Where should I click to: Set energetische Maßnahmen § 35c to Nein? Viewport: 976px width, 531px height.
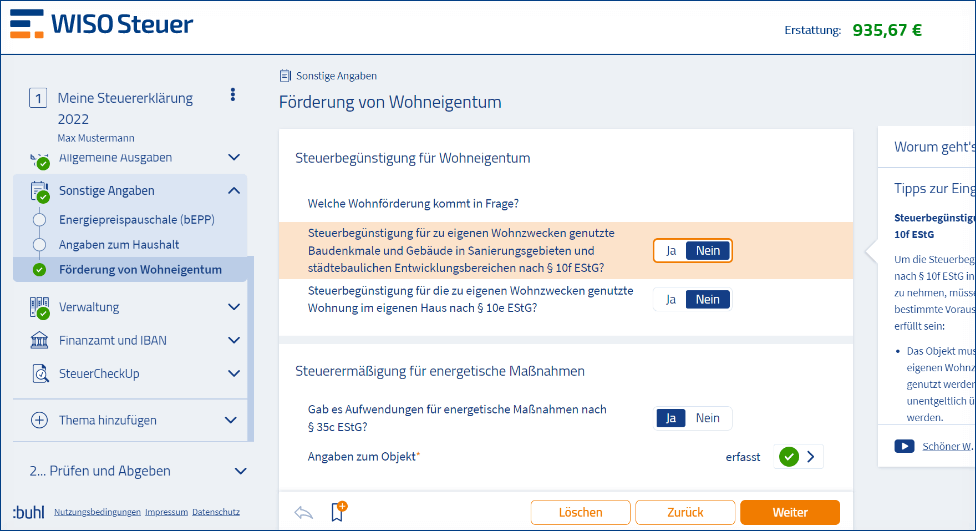coord(708,418)
